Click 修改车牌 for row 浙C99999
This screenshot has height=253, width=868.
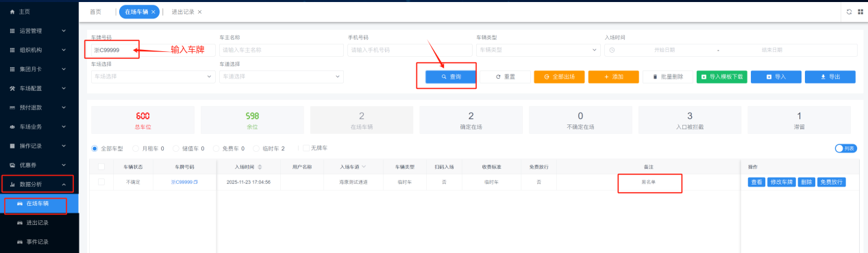782,182
